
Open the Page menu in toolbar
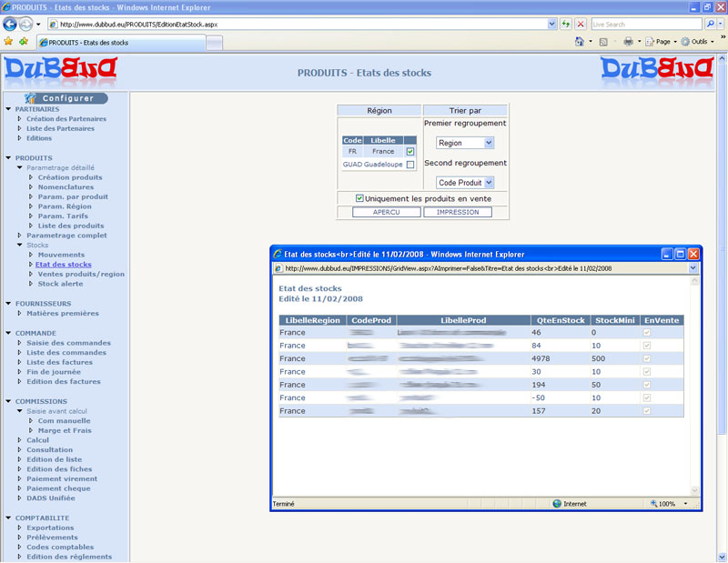(x=662, y=42)
